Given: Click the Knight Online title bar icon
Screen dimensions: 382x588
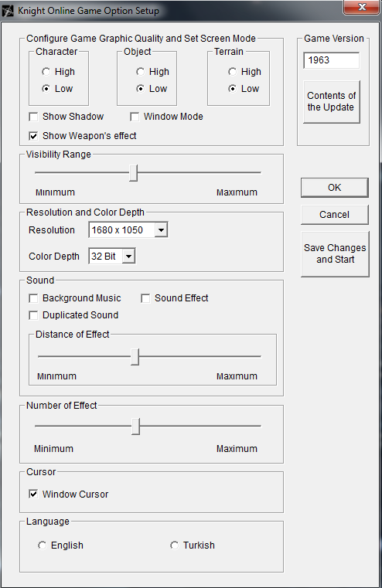Looking at the screenshot, I should tap(8, 11).
